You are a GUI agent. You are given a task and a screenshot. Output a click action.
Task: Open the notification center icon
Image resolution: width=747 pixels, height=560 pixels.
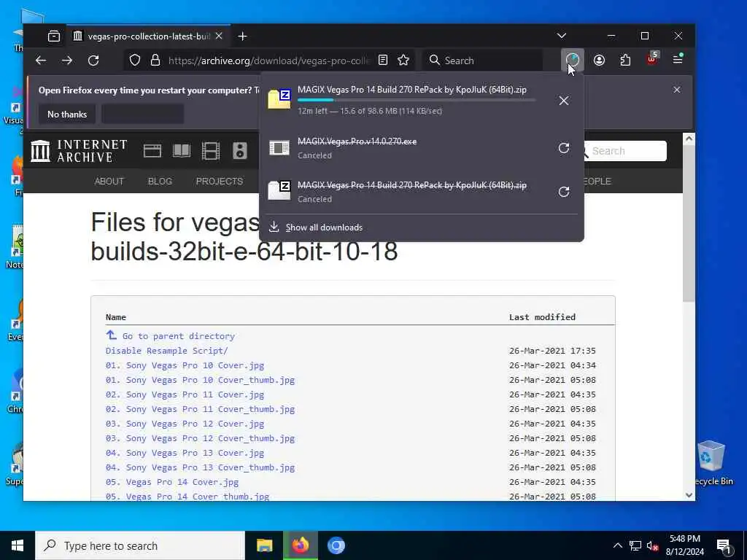pyautogui.click(x=724, y=546)
